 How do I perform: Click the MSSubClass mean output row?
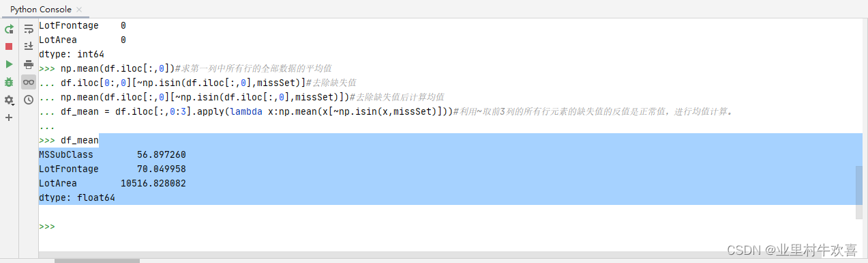(113, 155)
